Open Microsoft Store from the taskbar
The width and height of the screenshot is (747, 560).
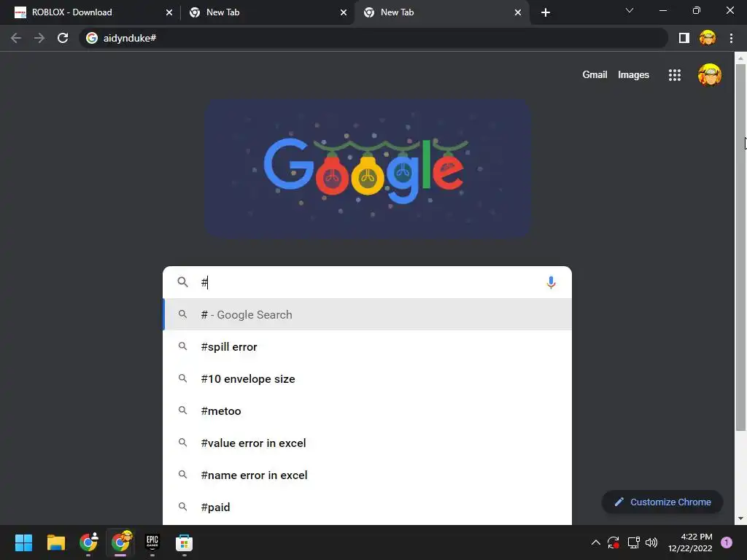coord(184,542)
